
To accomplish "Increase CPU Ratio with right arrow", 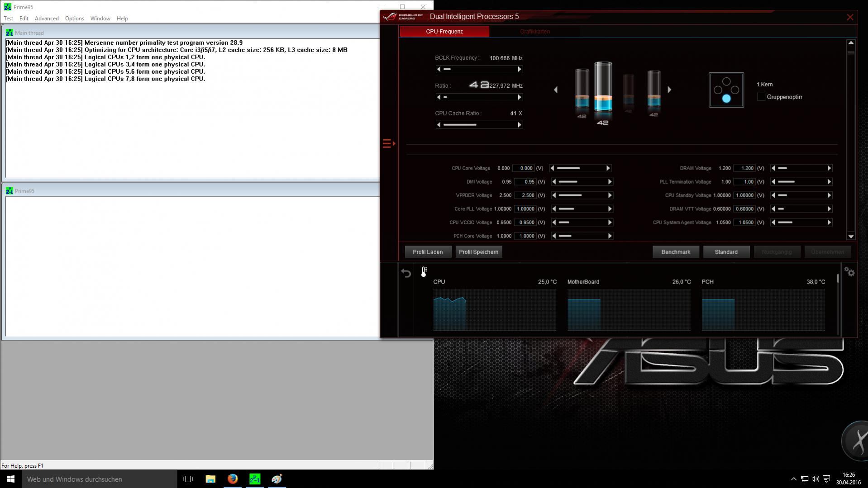I will (x=520, y=97).
